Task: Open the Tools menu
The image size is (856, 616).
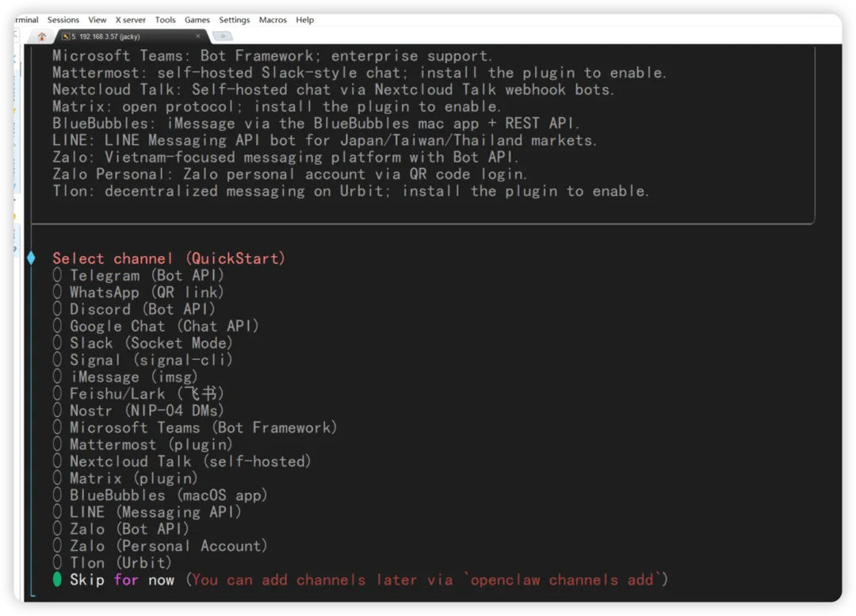Action: [x=166, y=20]
